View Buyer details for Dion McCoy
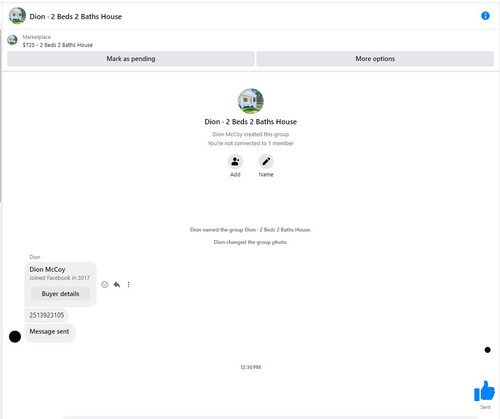Image resolution: width=500 pixels, height=419 pixels. 60,294
